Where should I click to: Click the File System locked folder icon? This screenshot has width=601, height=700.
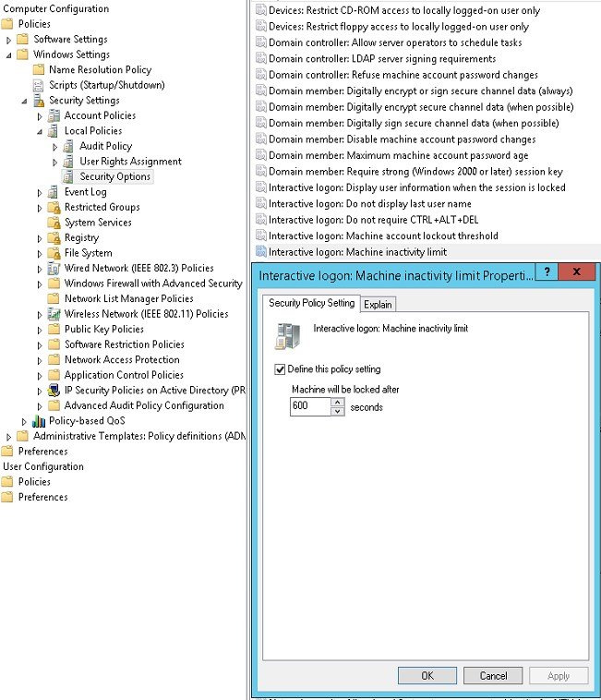(54, 253)
